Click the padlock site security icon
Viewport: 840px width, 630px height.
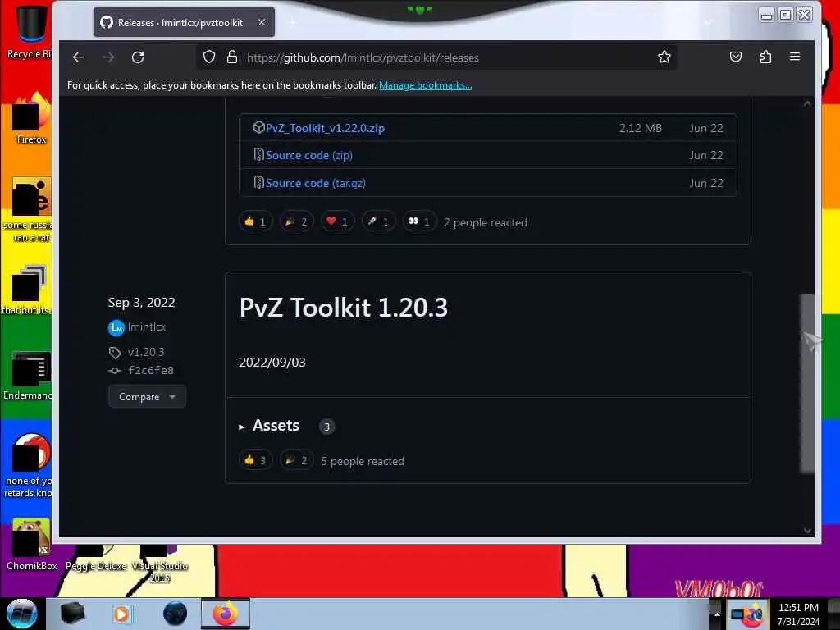[231, 57]
